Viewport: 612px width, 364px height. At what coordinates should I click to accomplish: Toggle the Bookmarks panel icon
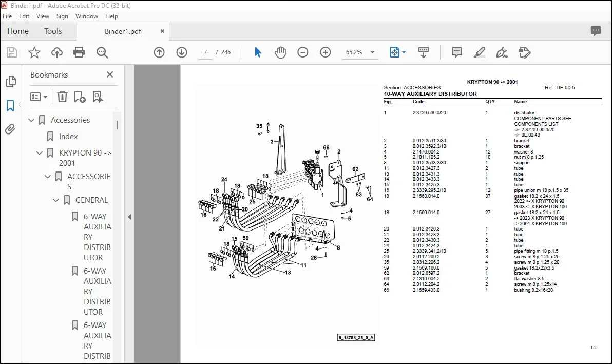[10, 106]
